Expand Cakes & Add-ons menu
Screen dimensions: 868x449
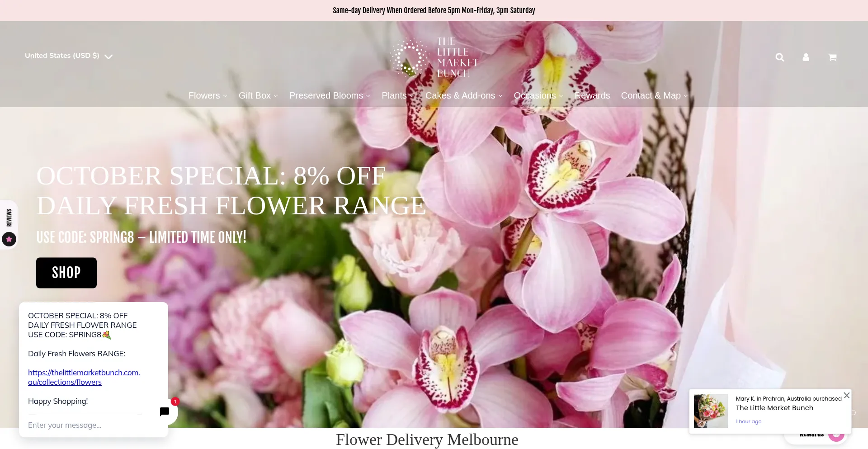(463, 96)
